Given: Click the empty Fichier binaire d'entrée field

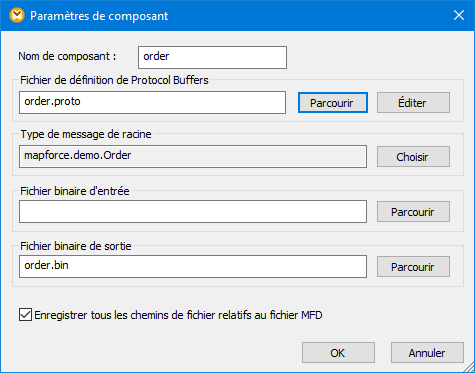Looking at the screenshot, I should click(193, 212).
